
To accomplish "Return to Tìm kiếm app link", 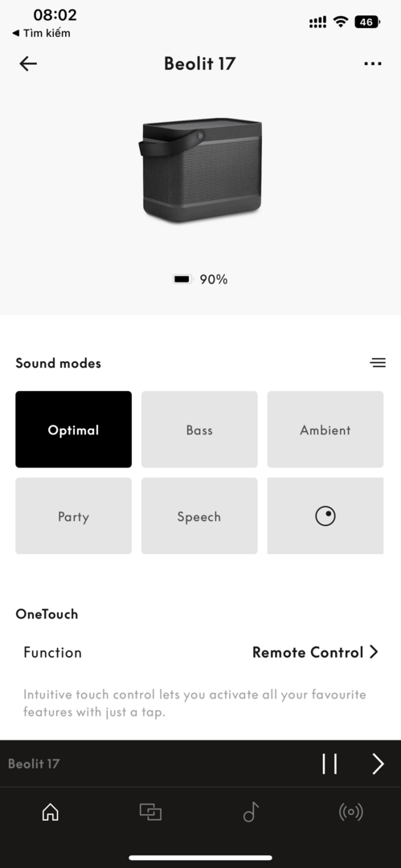I will 41,33.
